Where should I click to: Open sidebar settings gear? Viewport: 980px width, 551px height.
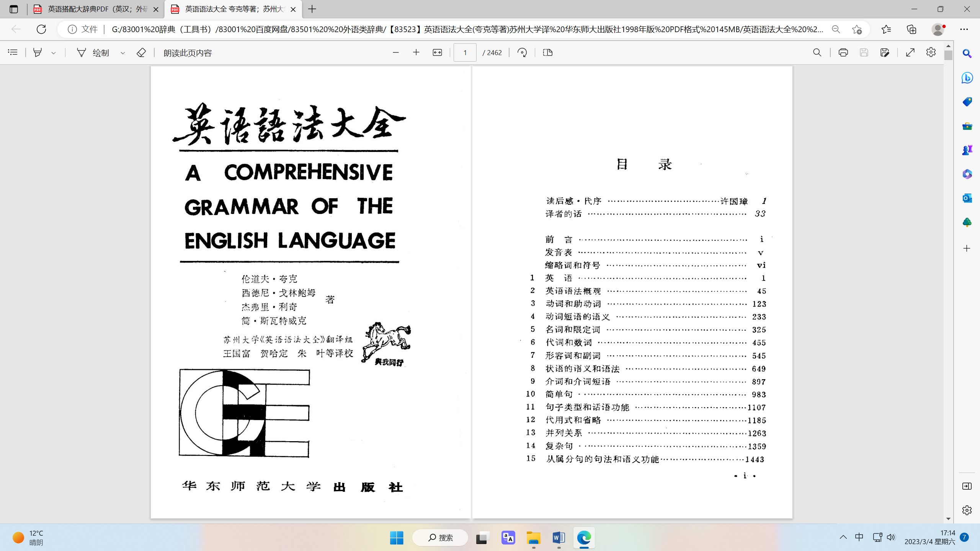[967, 510]
